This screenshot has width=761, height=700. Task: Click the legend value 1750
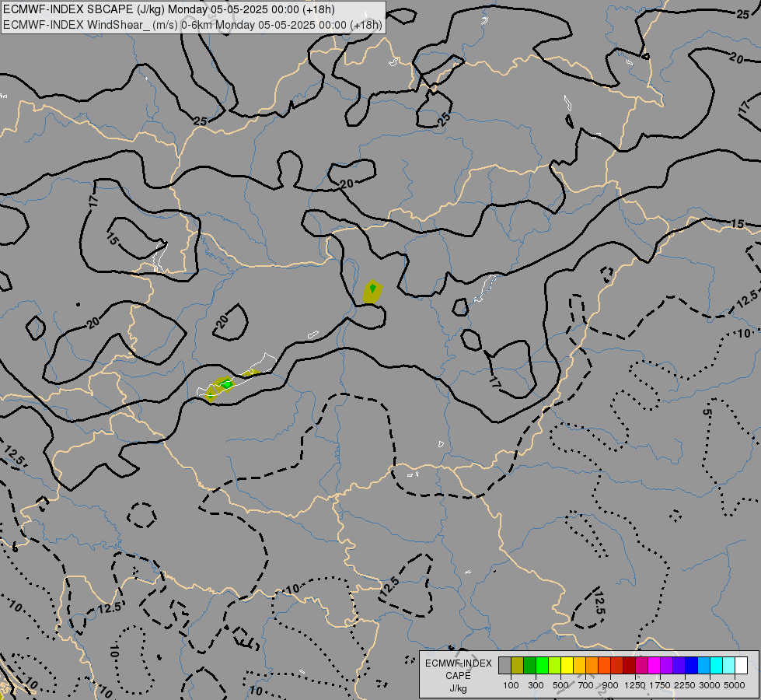(660, 685)
